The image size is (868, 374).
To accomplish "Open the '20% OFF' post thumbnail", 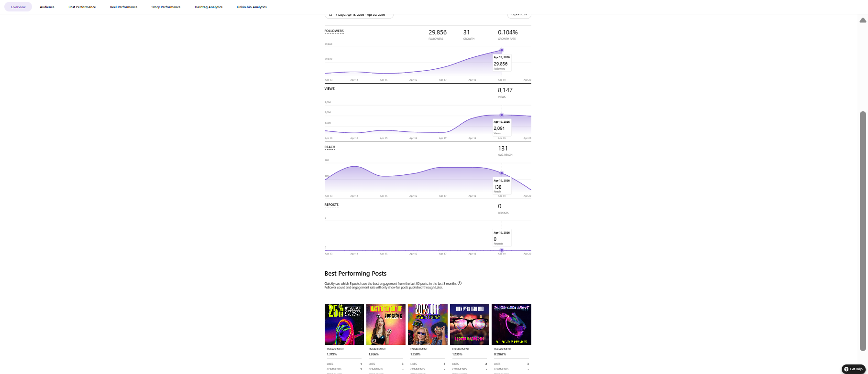I will pyautogui.click(x=428, y=324).
